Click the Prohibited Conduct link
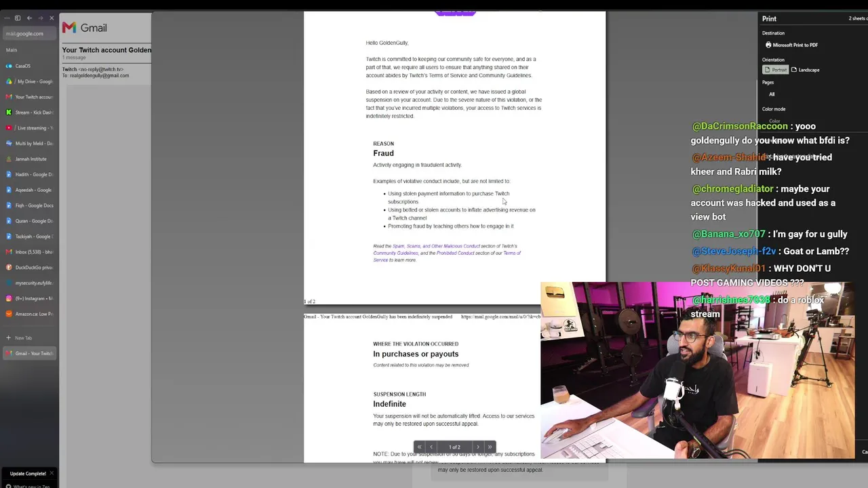The height and width of the screenshot is (488, 868). point(456,253)
